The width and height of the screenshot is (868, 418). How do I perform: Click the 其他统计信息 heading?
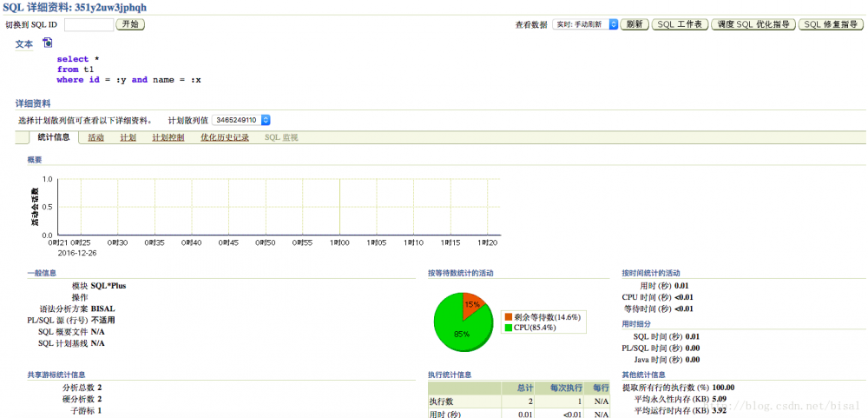pos(644,375)
